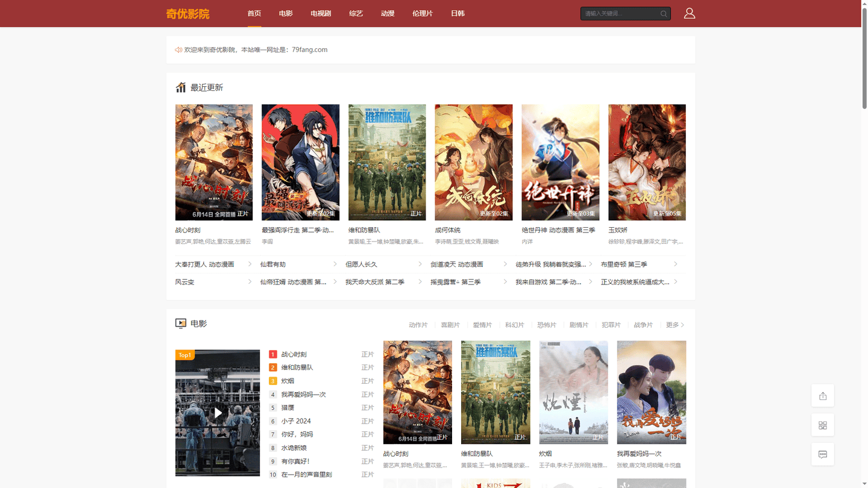868x488 pixels.
Task: Click the 最近更新 chart icon
Action: [x=181, y=87]
